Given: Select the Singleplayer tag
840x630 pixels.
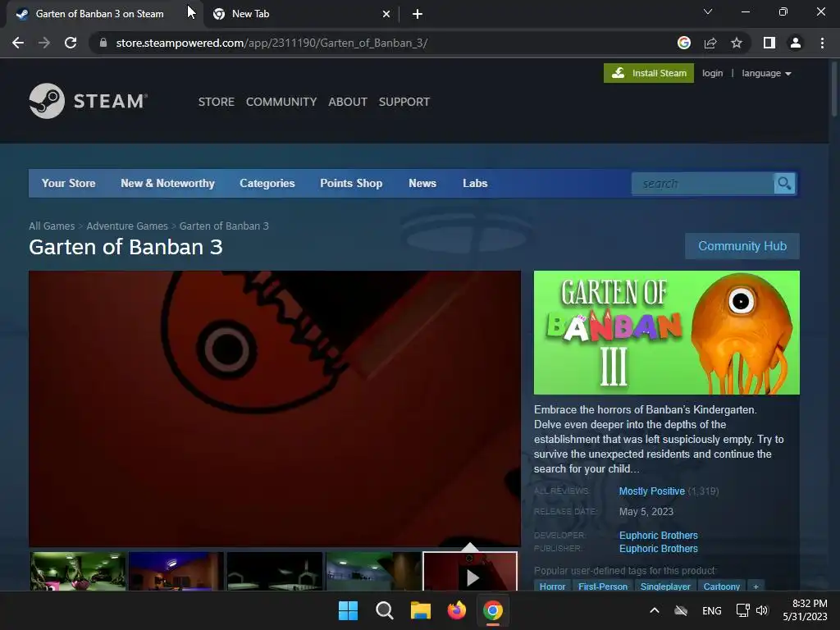Looking at the screenshot, I should 665,587.
